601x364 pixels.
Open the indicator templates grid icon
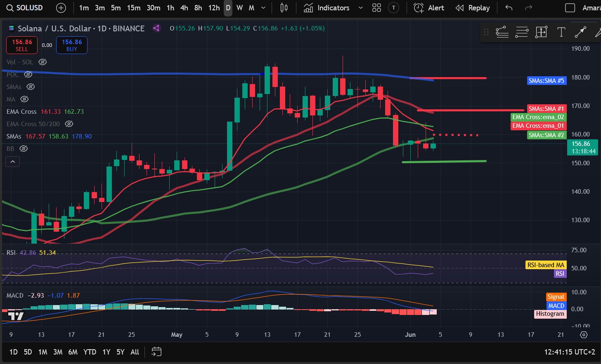(376, 8)
